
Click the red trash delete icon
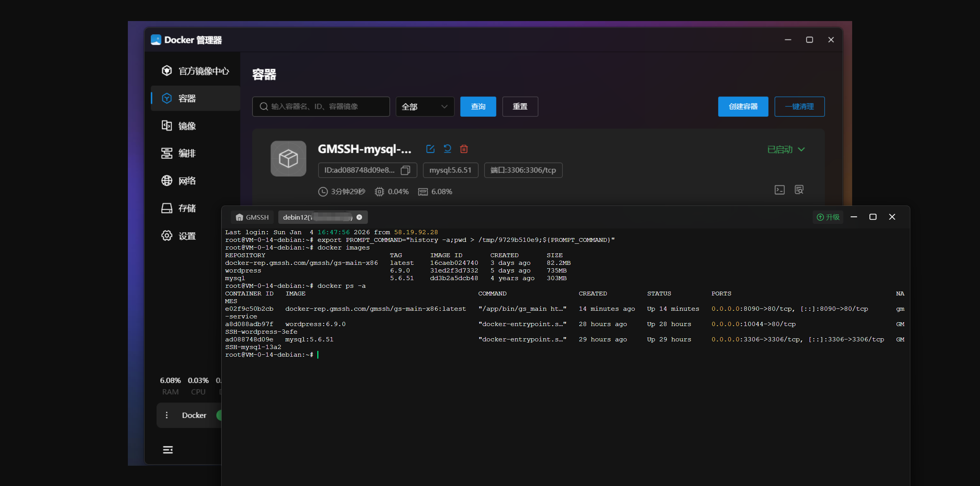[x=464, y=149]
